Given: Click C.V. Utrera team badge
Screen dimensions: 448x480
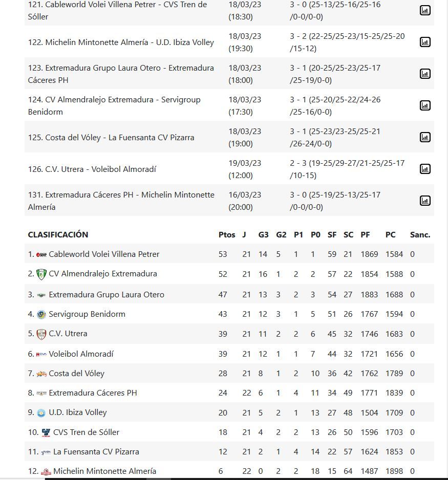Looking at the screenshot, I should point(41,334).
